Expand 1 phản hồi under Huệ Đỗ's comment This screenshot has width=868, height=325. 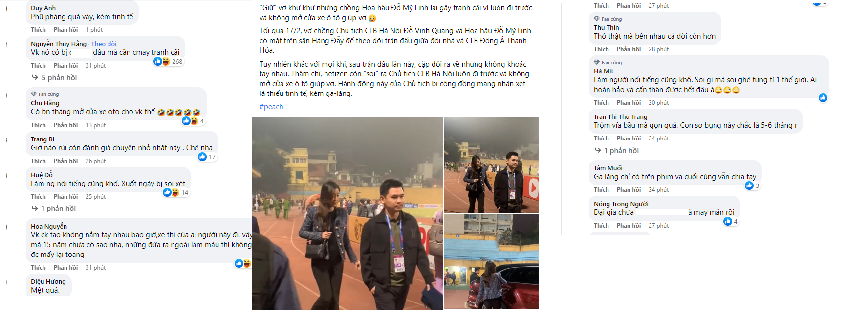[54, 209]
